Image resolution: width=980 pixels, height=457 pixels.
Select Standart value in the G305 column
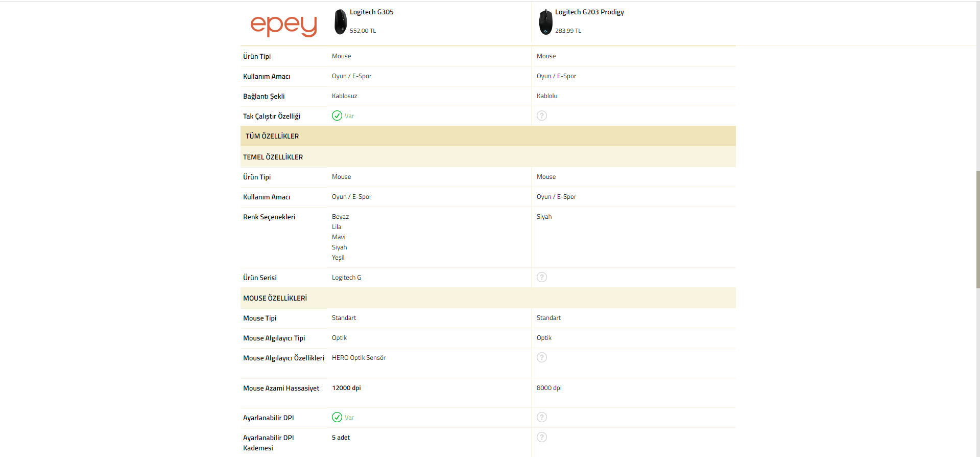(344, 318)
